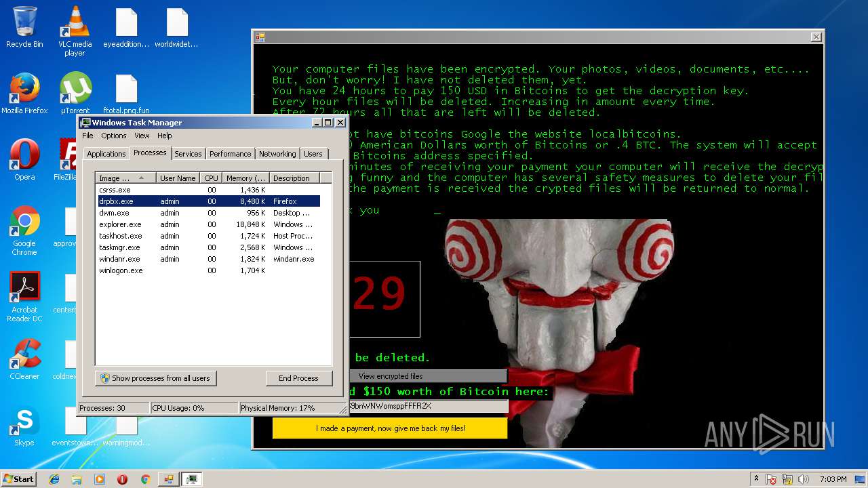The height and width of the screenshot is (488, 868).
Task: Click the network status tray icon
Action: (788, 479)
